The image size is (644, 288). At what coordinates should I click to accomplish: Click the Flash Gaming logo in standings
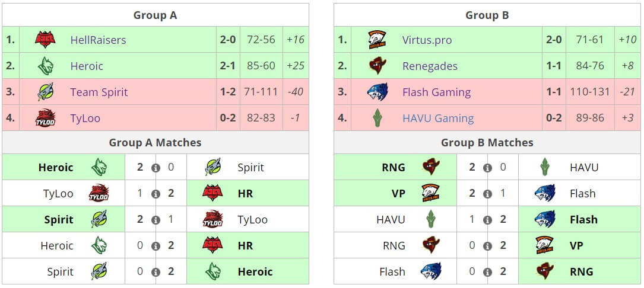(377, 92)
